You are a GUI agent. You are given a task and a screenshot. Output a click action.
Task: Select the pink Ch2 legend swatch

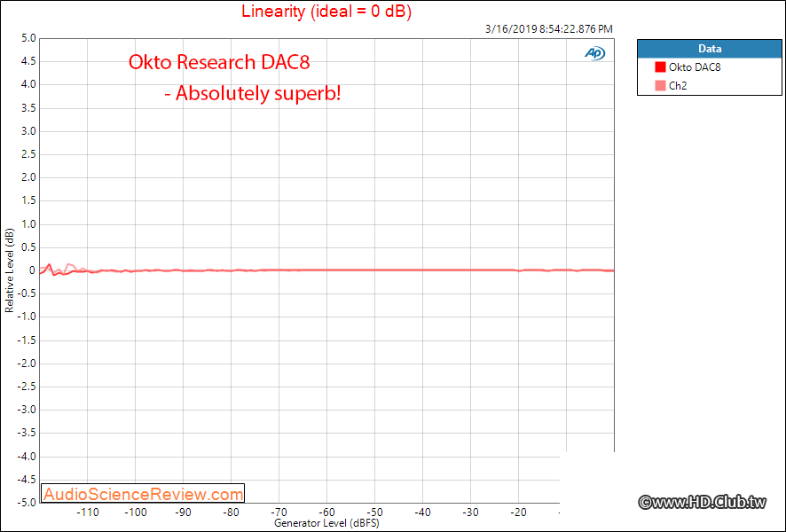660,86
